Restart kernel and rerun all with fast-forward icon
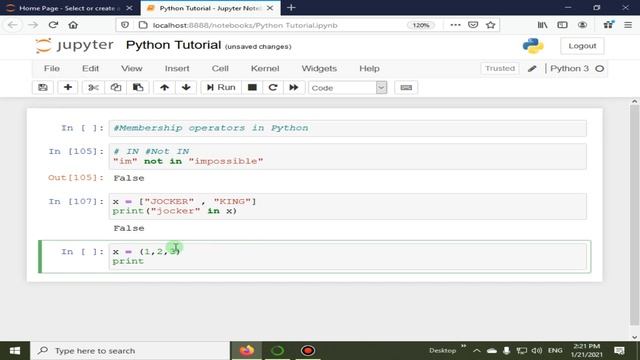 (294, 87)
